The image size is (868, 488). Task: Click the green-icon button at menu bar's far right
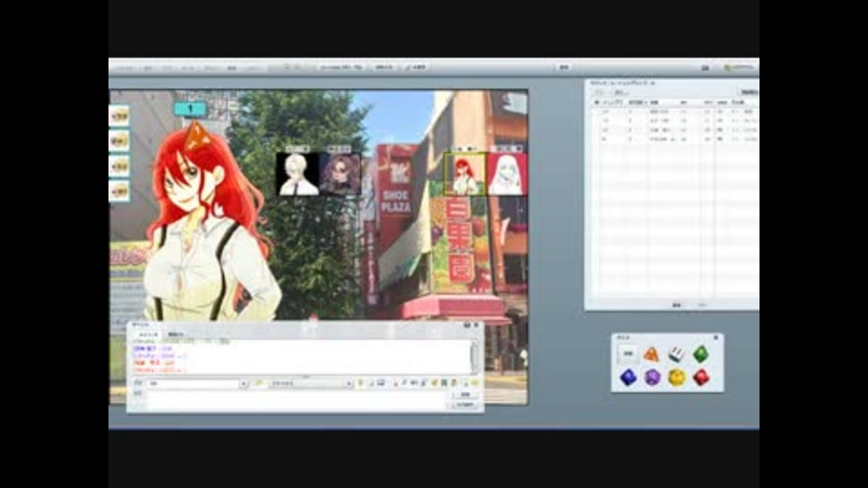click(x=739, y=68)
